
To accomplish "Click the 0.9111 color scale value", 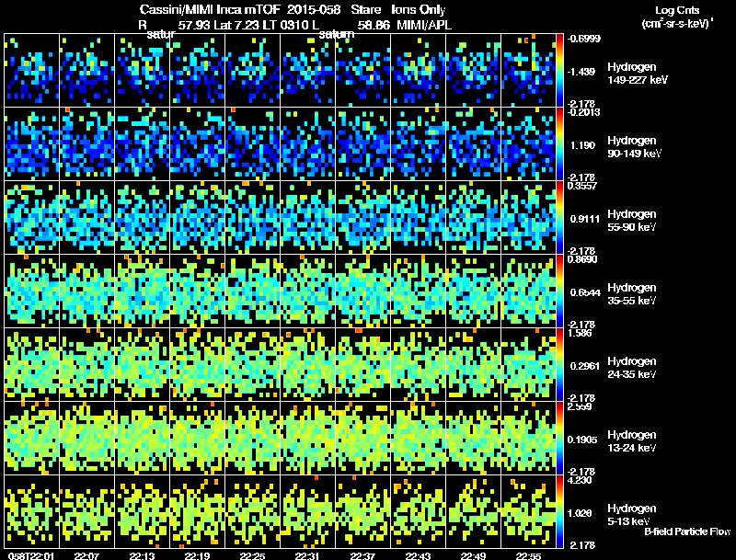I will 584,219.
